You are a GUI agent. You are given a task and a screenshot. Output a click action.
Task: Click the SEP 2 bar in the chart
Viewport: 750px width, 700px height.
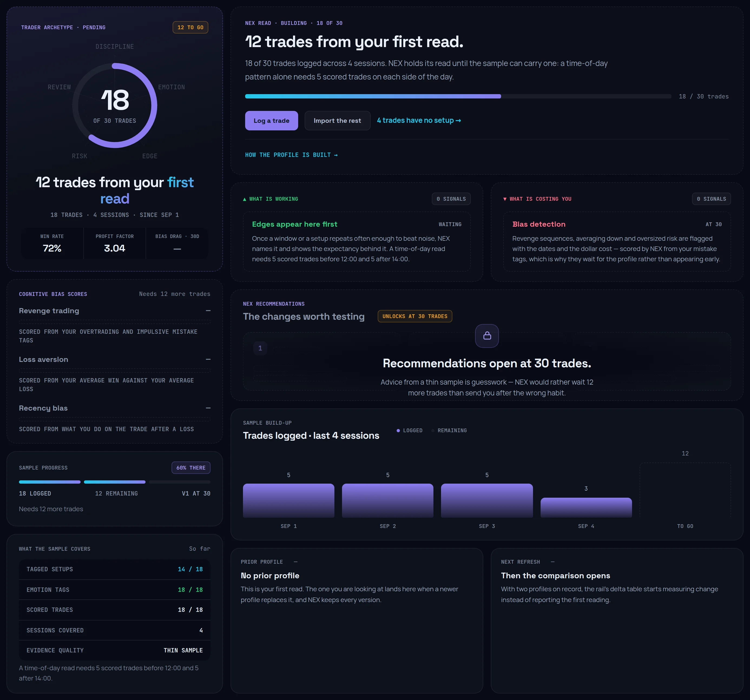tap(387, 500)
